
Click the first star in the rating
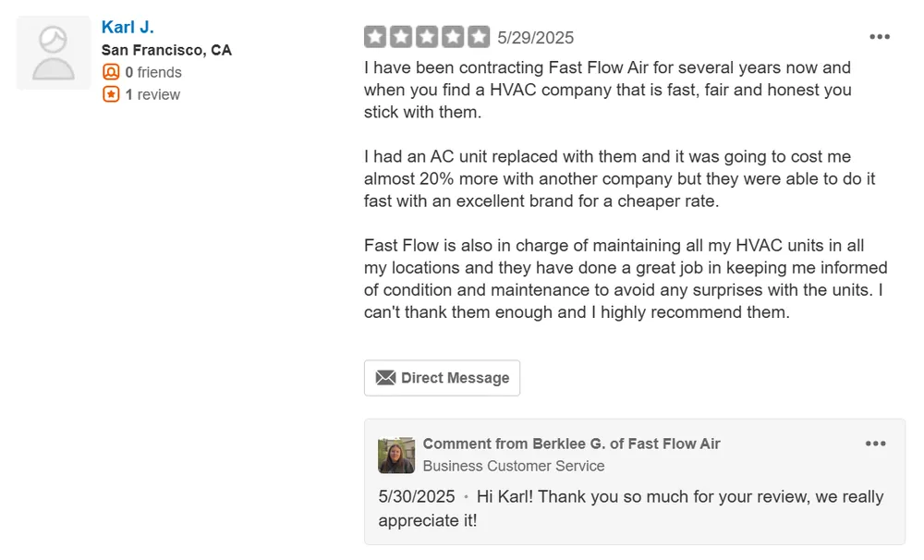point(375,37)
